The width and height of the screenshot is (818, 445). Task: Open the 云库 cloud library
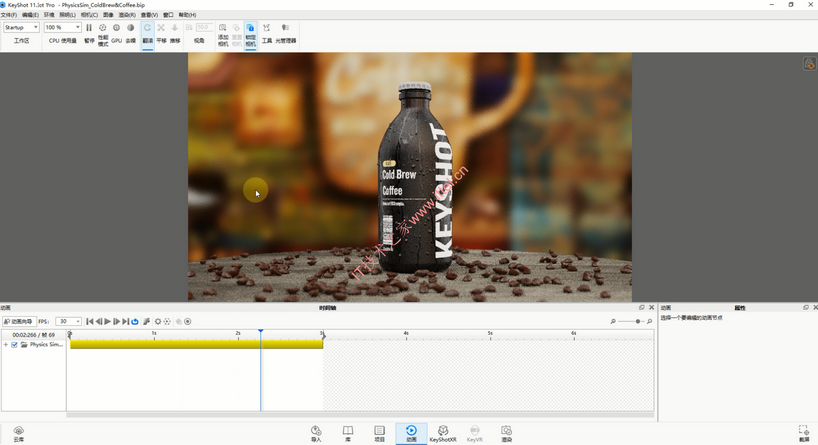click(18, 432)
